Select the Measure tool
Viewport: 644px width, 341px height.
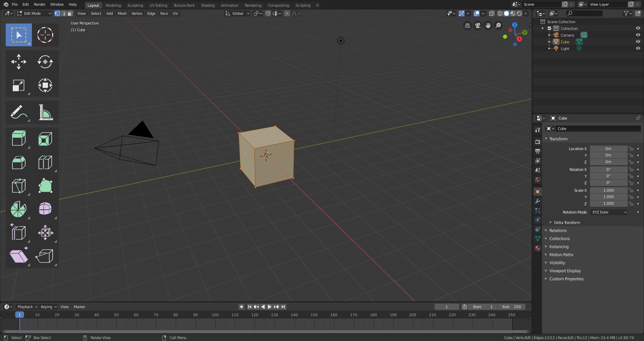(45, 112)
